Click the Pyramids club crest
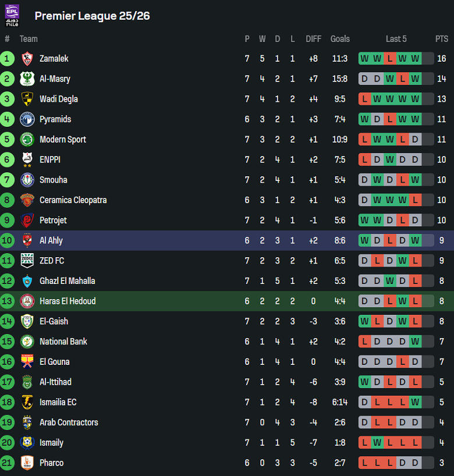This screenshot has height=476, width=454. [27, 119]
